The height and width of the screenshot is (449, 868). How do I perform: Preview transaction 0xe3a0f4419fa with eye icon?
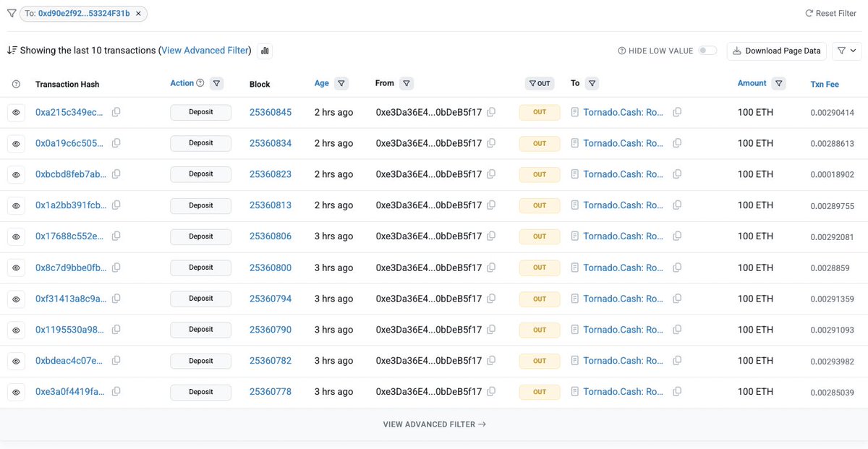click(17, 392)
